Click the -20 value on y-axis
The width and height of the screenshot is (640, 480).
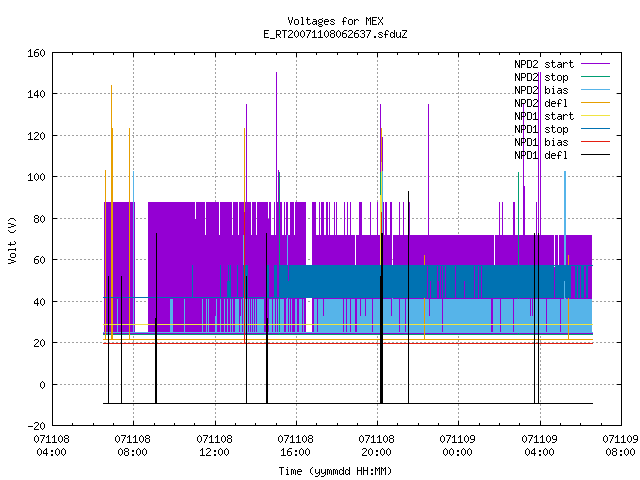click(x=36, y=426)
